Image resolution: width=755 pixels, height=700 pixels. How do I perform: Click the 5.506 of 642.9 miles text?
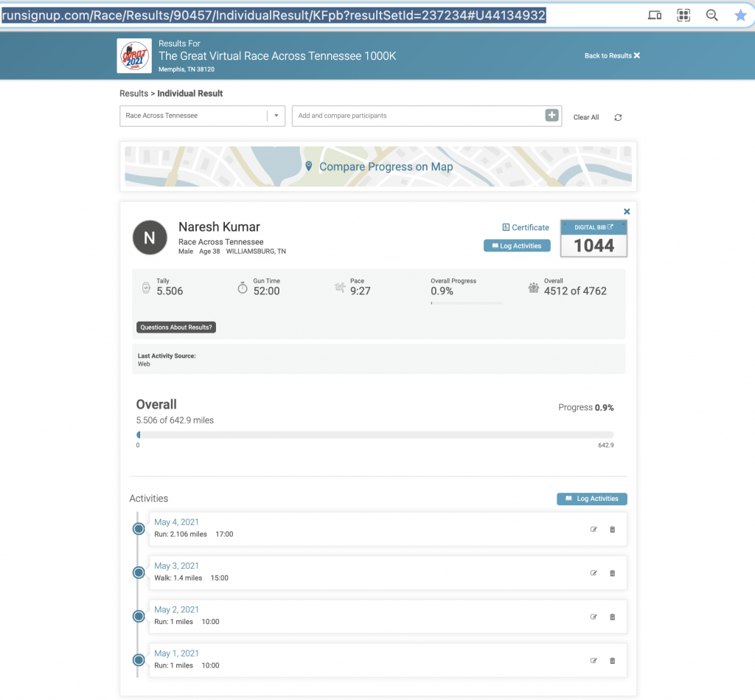point(175,420)
